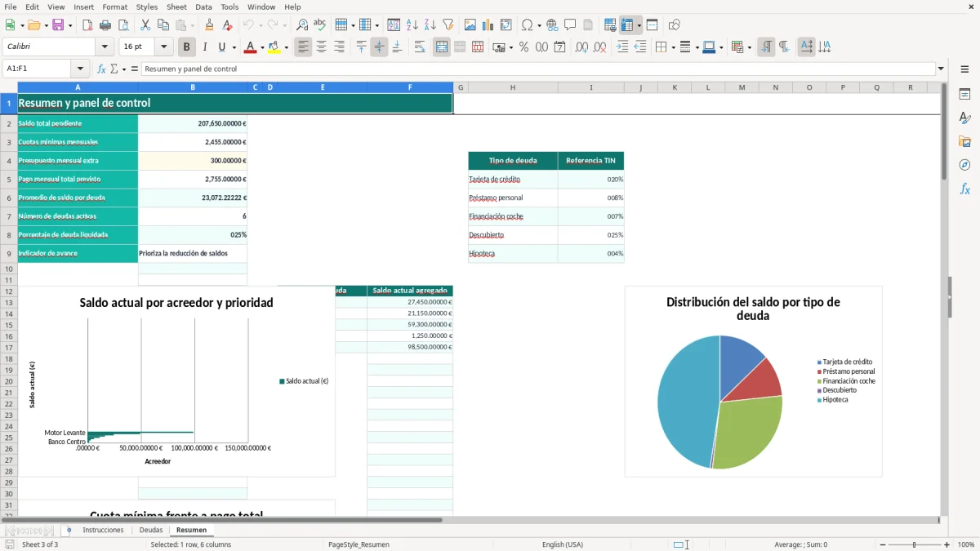This screenshot has width=980, height=551.
Task: Expand the font size dropdown
Action: 164,47
